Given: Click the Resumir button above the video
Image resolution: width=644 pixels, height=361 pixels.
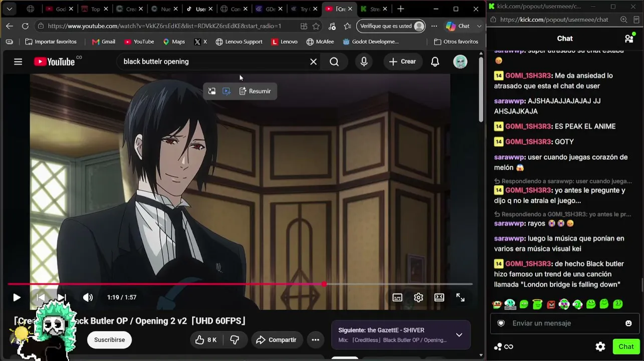Looking at the screenshot, I should coord(255,91).
